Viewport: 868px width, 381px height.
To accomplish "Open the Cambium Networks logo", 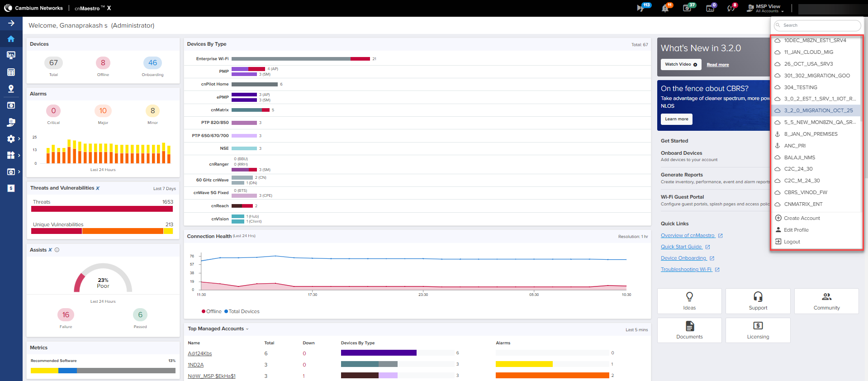I will [x=34, y=8].
